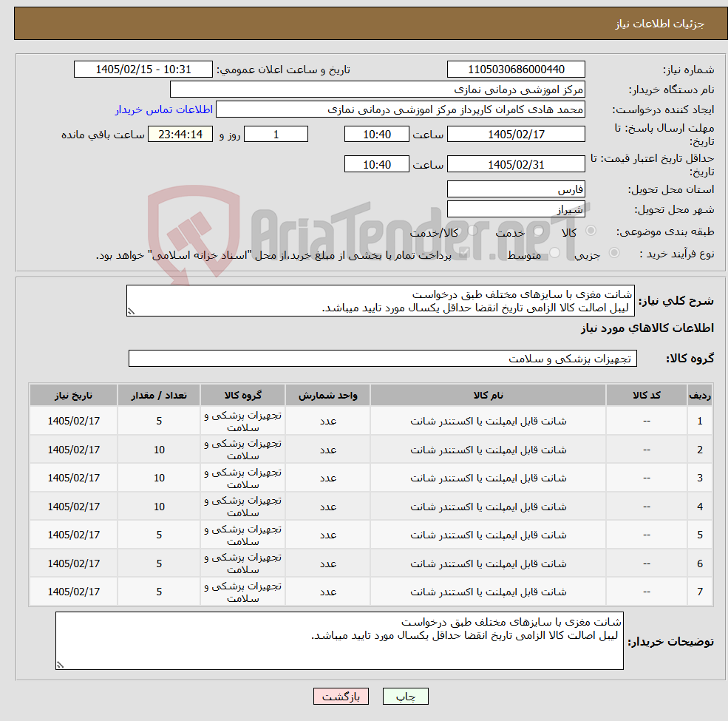Open the اطلاعات تماس خریدار link
The width and height of the screenshot is (728, 721).
(164, 109)
